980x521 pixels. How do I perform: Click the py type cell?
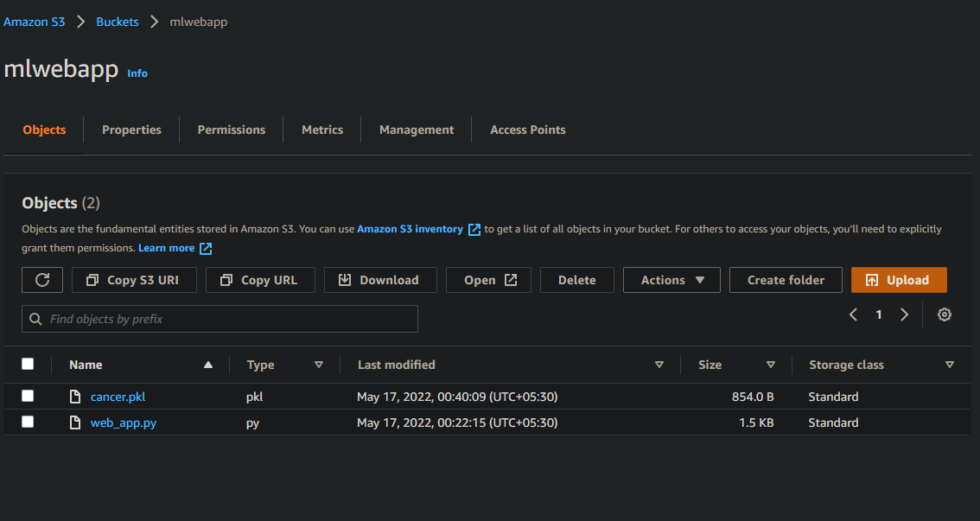click(x=252, y=423)
